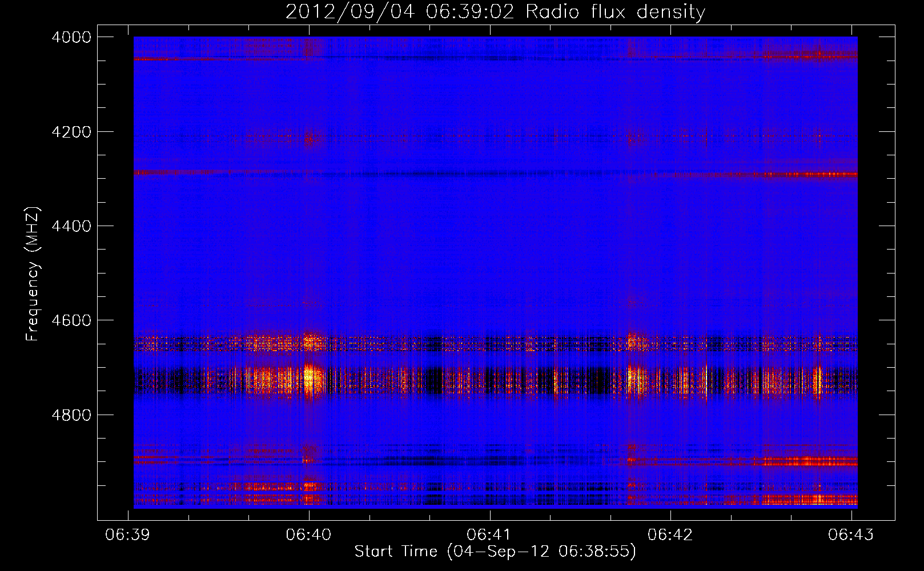Click the 06:40 time tick label
The height and width of the screenshot is (571, 924).
(x=308, y=534)
